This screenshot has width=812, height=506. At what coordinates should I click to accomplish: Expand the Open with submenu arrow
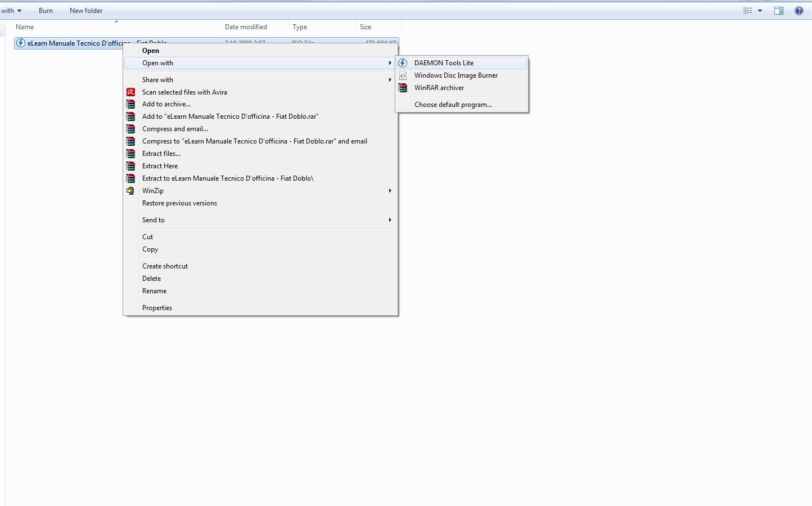(x=390, y=63)
